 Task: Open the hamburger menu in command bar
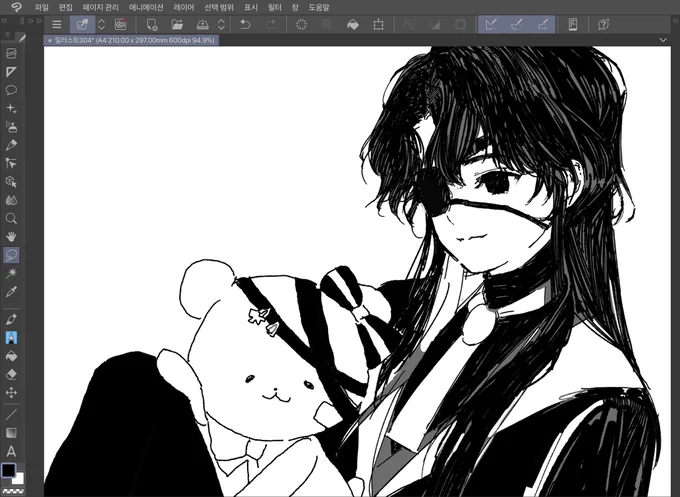pos(57,25)
